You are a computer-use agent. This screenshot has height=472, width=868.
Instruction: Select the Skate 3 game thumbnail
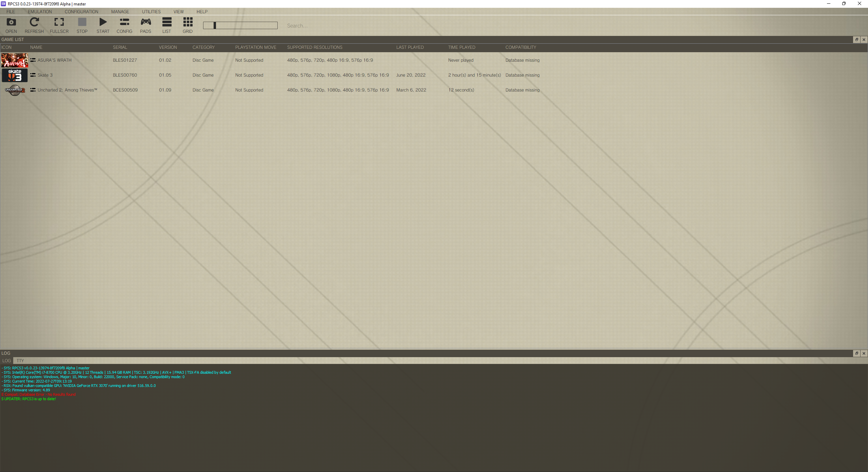(x=15, y=75)
